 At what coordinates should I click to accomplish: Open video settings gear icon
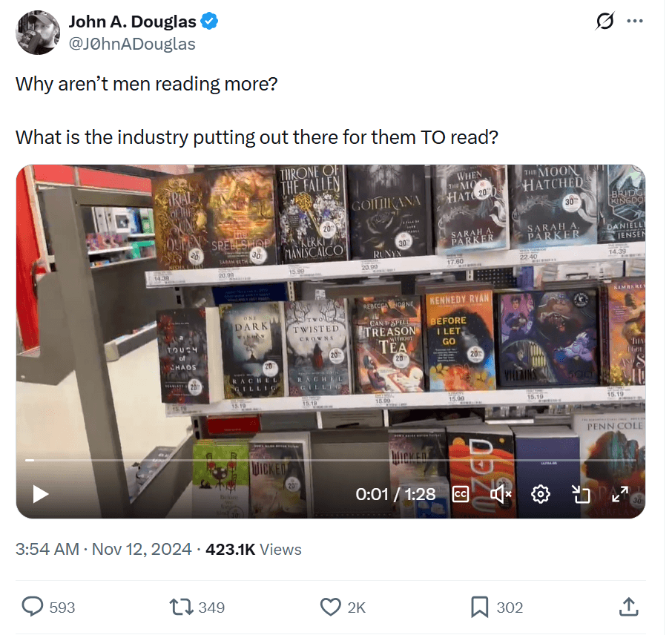click(541, 494)
